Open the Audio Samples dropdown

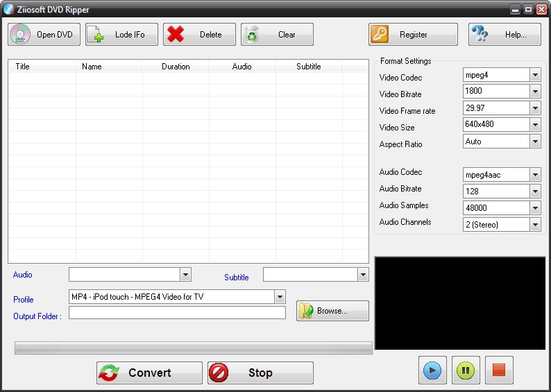coord(535,207)
